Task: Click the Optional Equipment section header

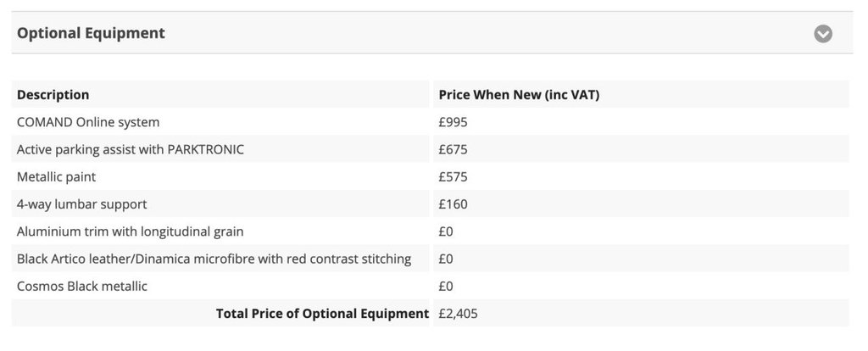Action: click(x=431, y=33)
